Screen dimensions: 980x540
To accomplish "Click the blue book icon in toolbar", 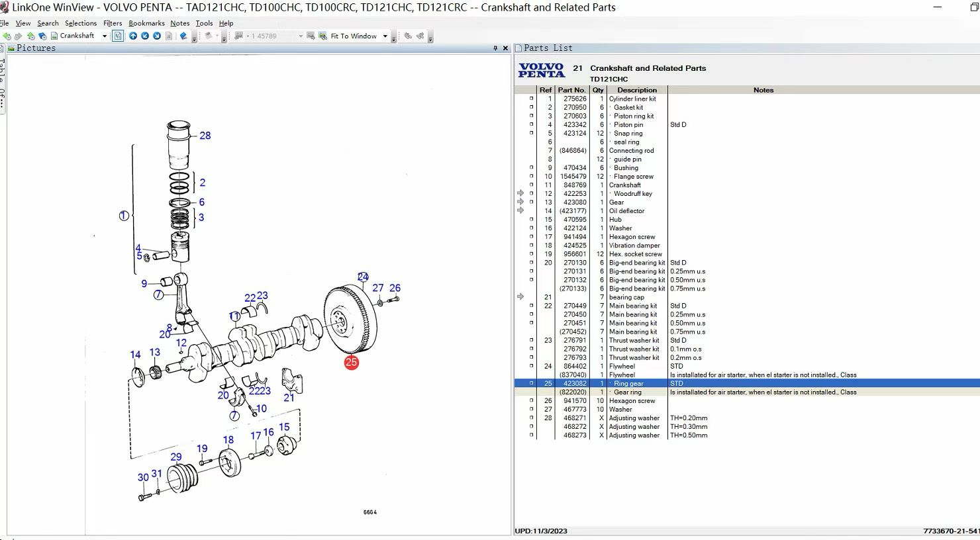I will 183,36.
